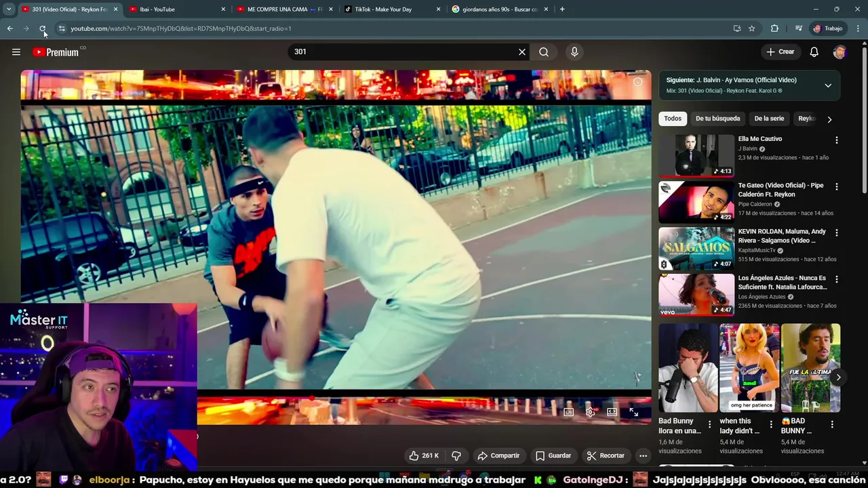Switch to the Ibai - YouTube tab

tap(177, 9)
